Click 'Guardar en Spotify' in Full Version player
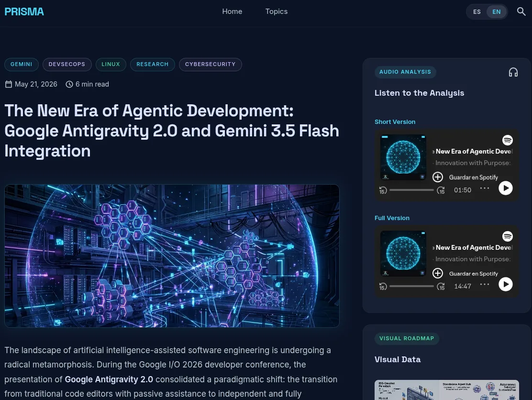 [473, 274]
